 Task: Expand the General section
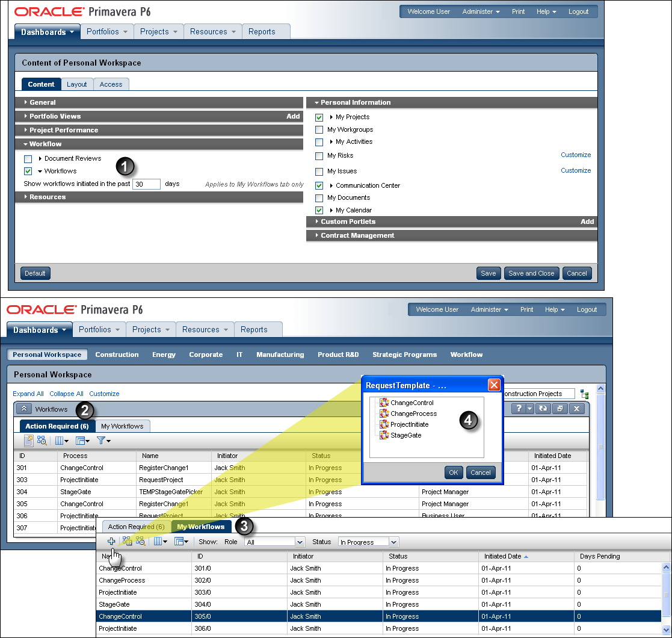click(159, 102)
